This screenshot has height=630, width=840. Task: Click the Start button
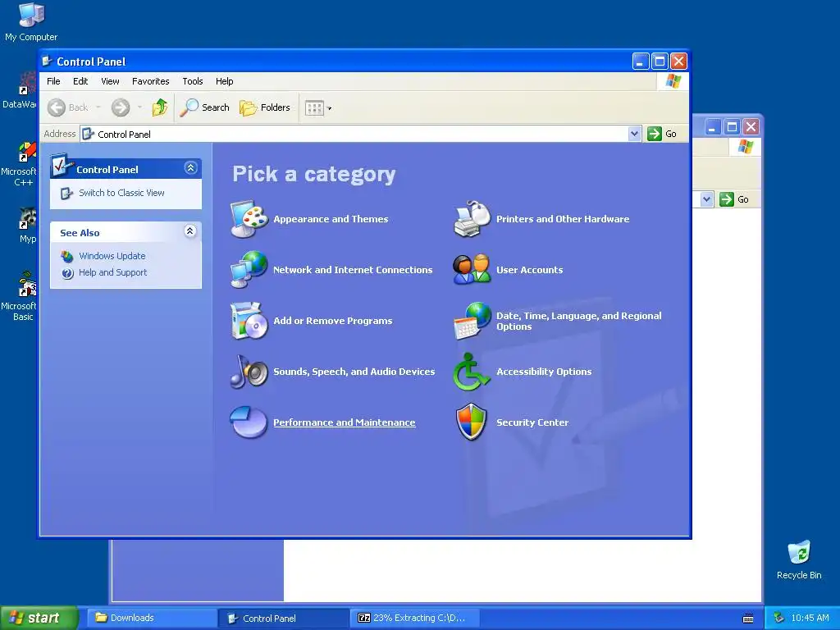coord(38,619)
